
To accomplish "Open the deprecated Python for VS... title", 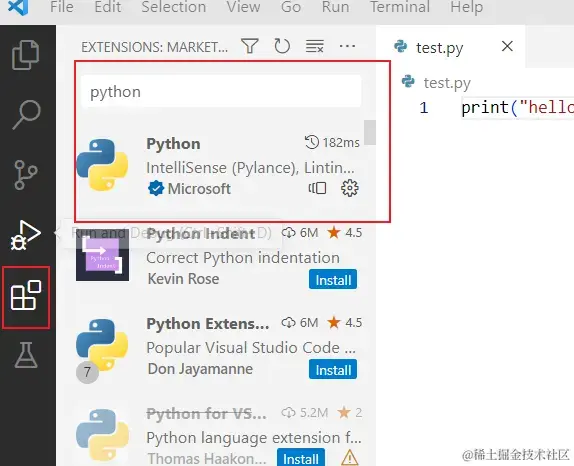I will [206, 414].
